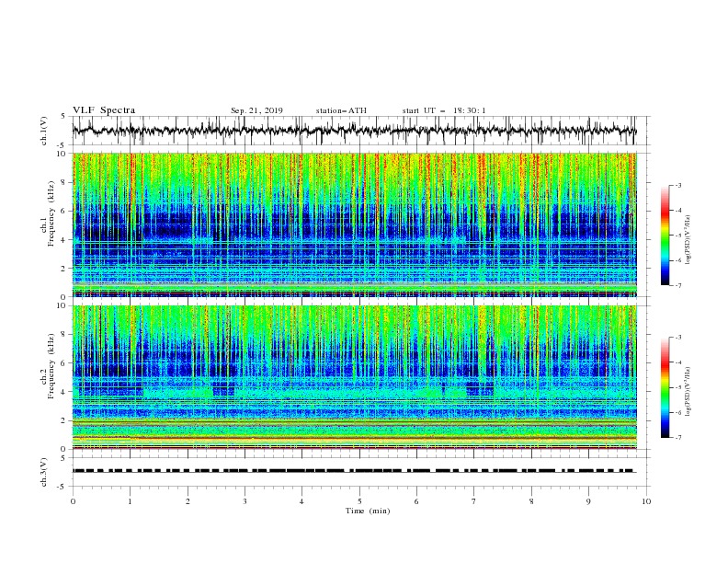
Task: Click the time axis tick '7'
Action: click(x=474, y=501)
